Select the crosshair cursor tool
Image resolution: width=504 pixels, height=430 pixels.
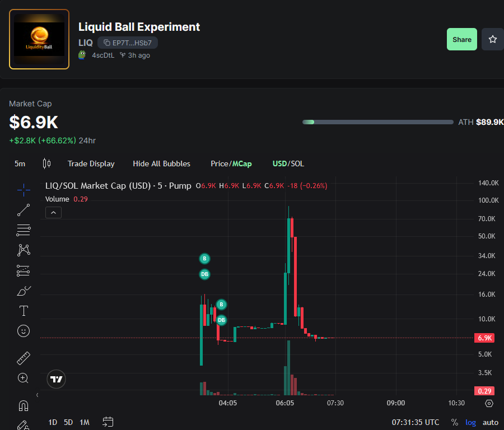[x=24, y=190]
